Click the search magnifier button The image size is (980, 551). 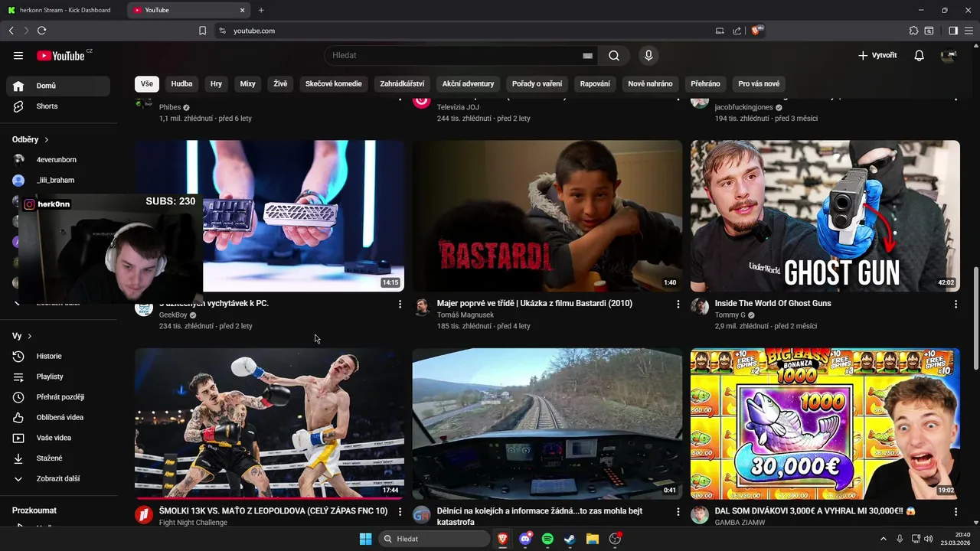(614, 55)
